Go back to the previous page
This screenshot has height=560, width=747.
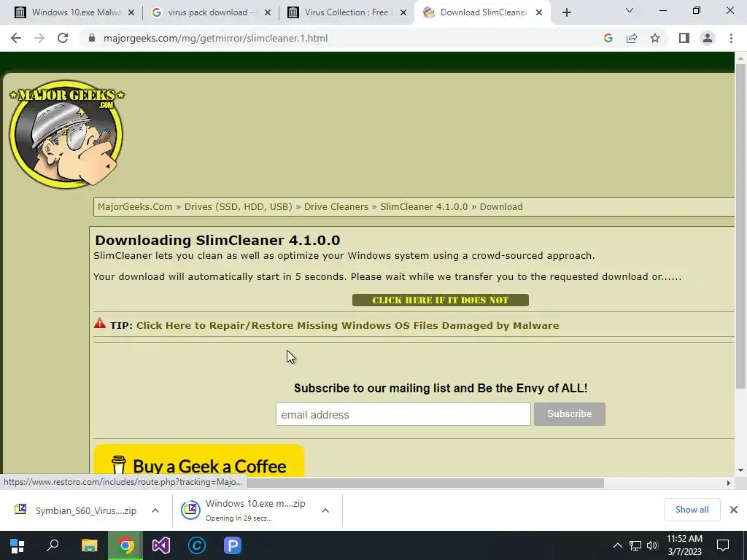16,38
